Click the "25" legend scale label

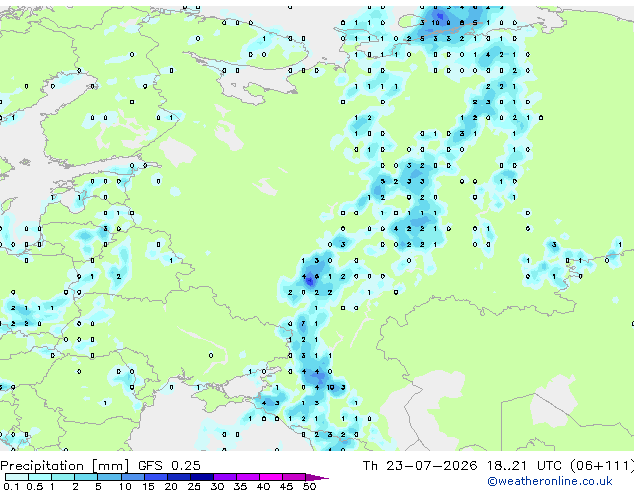pos(194,486)
